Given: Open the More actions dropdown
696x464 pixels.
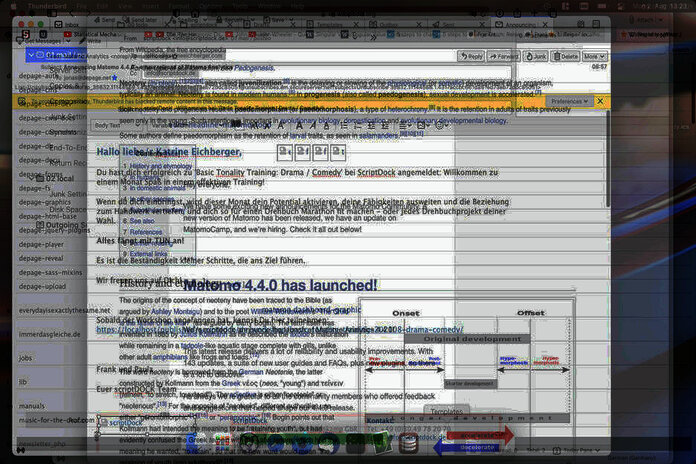Looking at the screenshot, I should (x=594, y=56).
